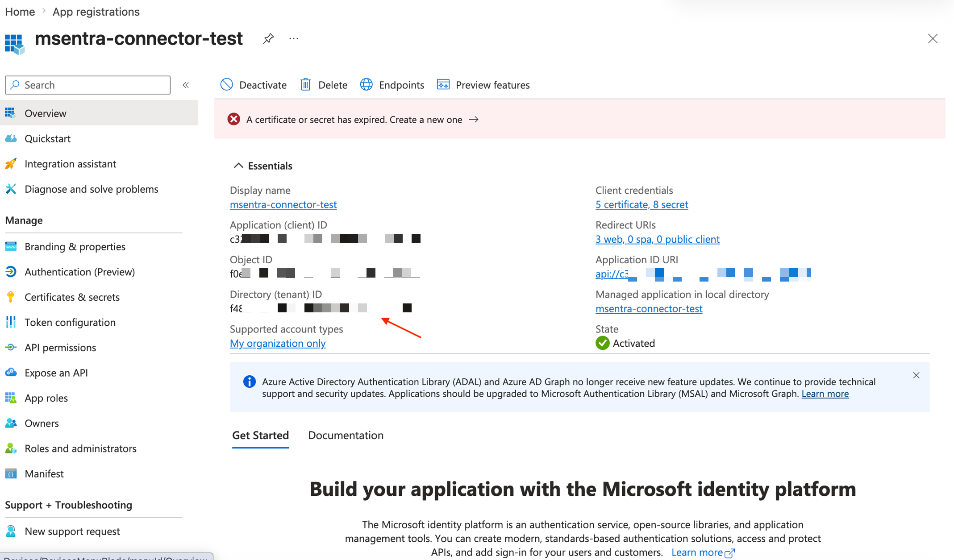
Task: Go to App registrations breadcrumb
Action: pyautogui.click(x=96, y=12)
